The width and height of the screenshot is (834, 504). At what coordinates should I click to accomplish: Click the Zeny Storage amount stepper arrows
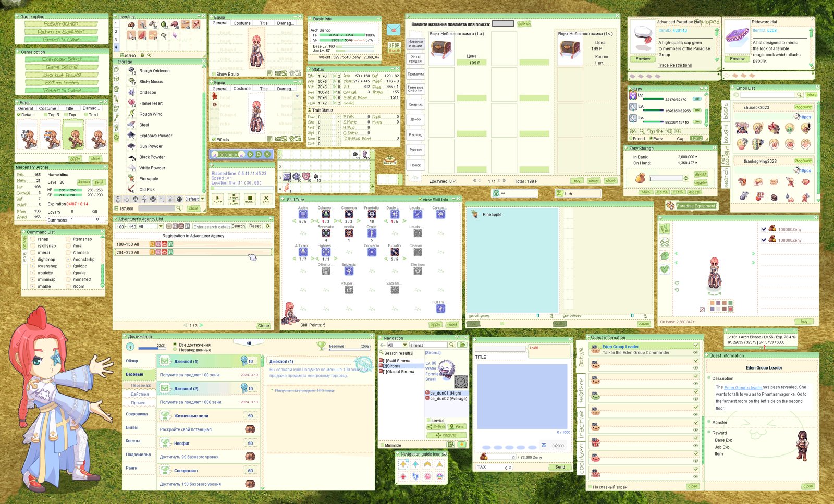click(686, 178)
